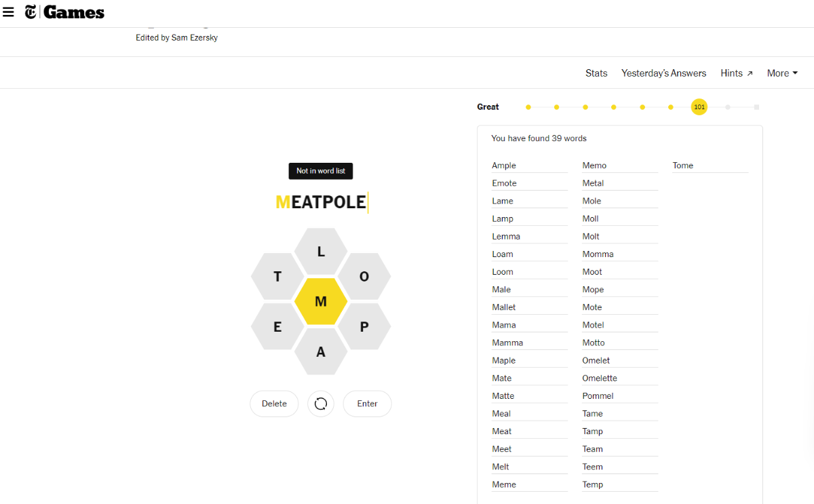Image resolution: width=814 pixels, height=504 pixels.
Task: Click the yellow 101 score marker
Action: pos(699,107)
